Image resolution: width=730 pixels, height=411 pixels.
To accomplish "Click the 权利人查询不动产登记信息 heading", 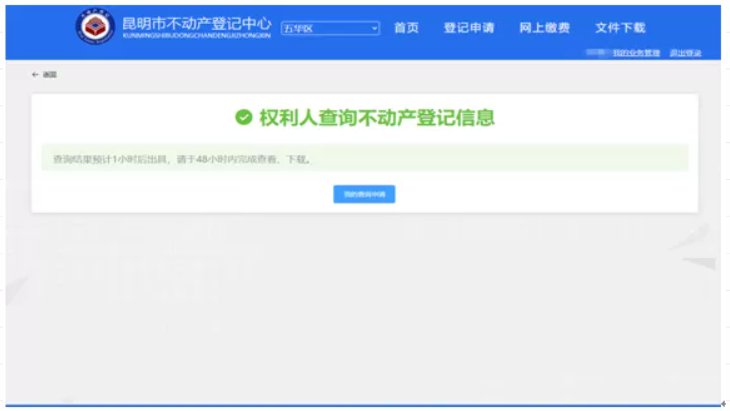I will tap(377, 118).
